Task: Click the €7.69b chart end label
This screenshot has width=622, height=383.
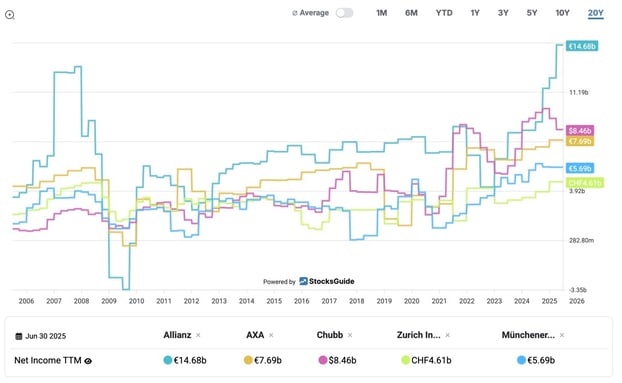Action: (x=580, y=142)
